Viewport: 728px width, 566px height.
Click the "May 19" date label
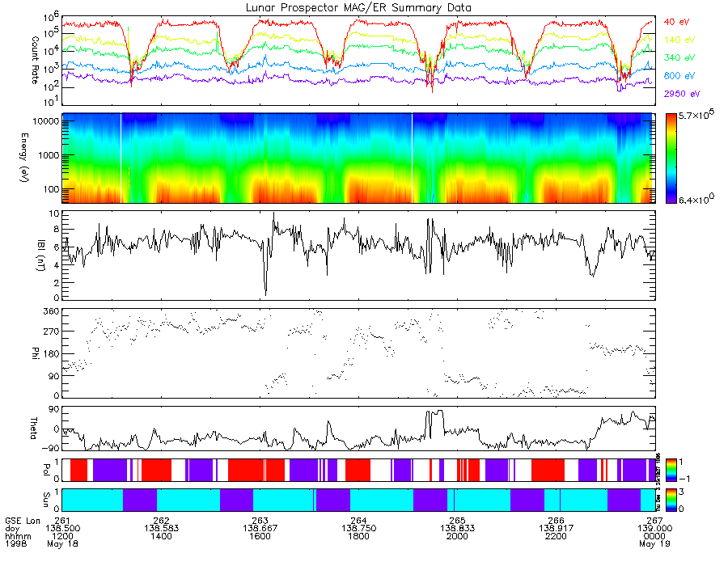[654, 543]
